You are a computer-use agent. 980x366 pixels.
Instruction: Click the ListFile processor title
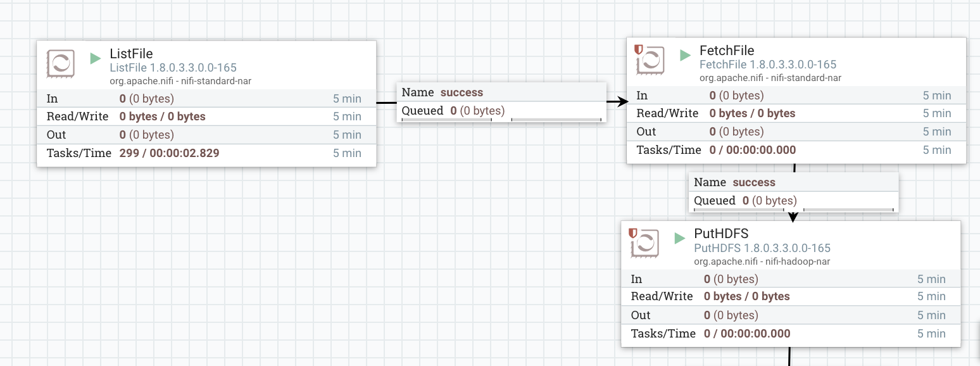(130, 54)
